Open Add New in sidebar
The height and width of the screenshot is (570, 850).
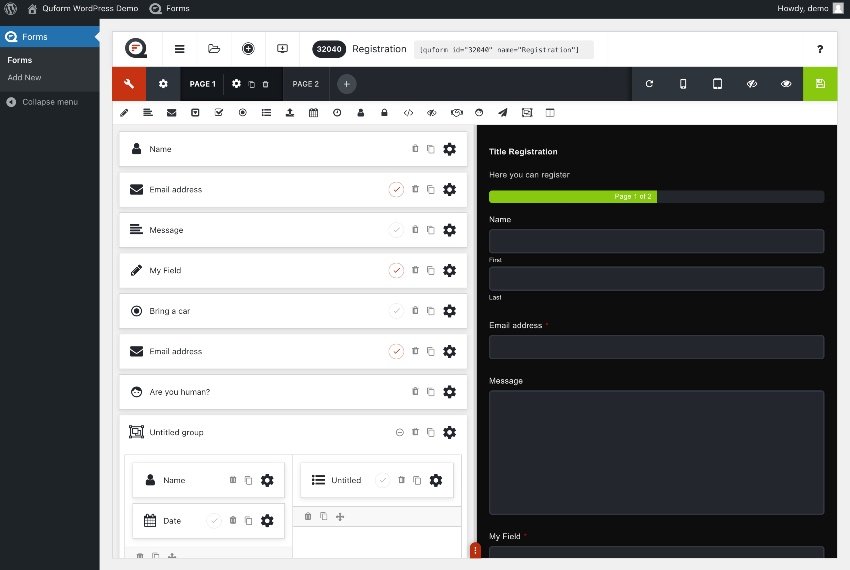[24, 78]
